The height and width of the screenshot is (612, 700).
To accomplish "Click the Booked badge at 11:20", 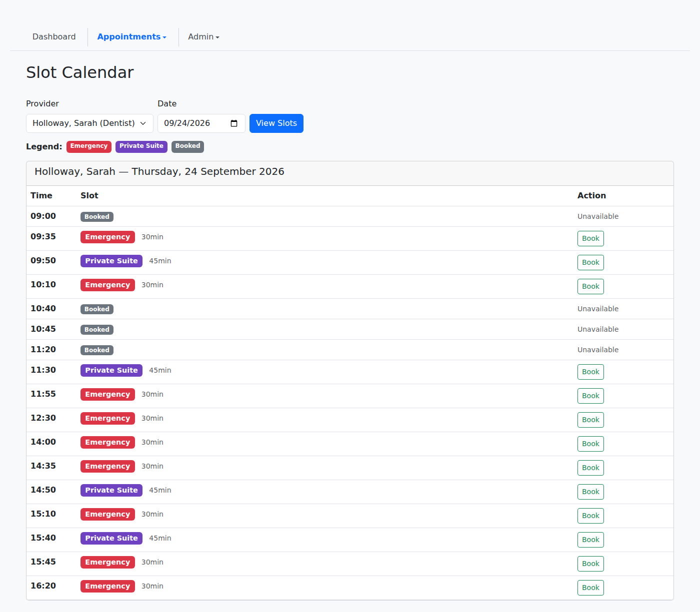I will coord(97,350).
